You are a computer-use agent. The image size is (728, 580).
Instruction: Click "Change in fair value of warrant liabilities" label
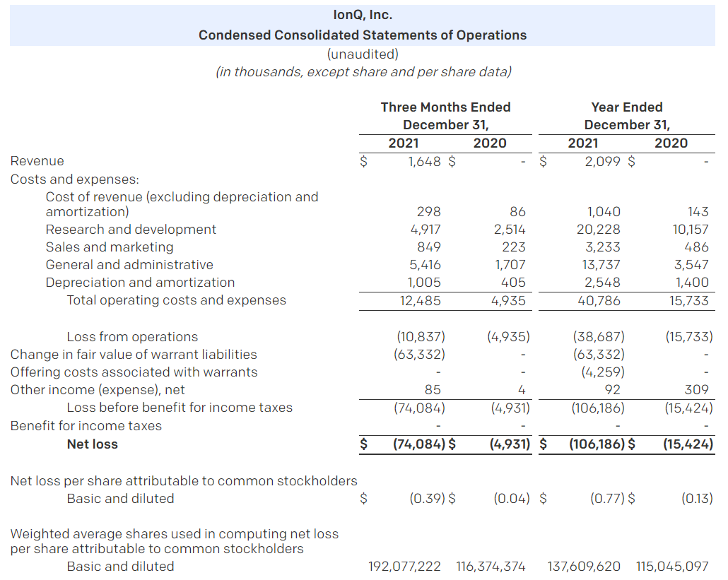point(134,355)
